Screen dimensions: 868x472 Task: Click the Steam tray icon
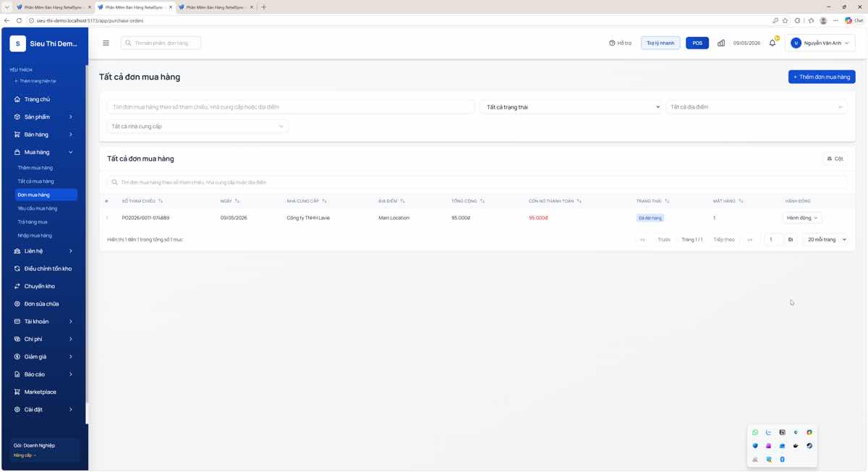tap(809, 446)
